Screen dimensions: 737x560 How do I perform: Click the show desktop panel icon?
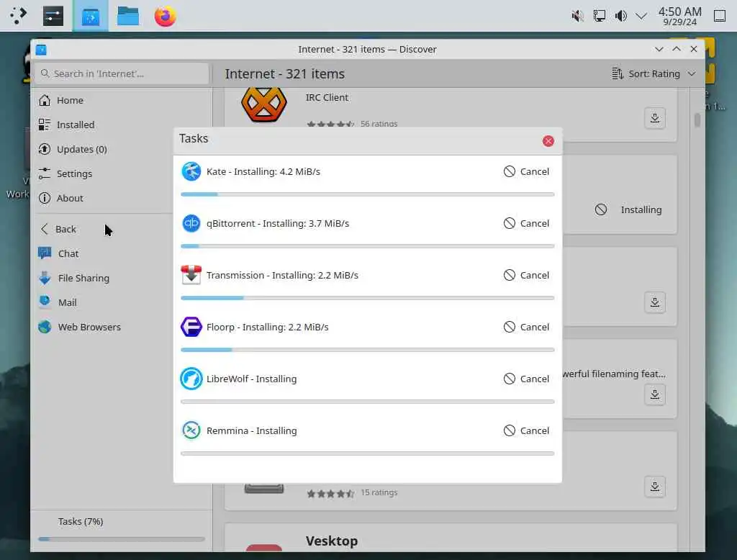[x=720, y=16]
